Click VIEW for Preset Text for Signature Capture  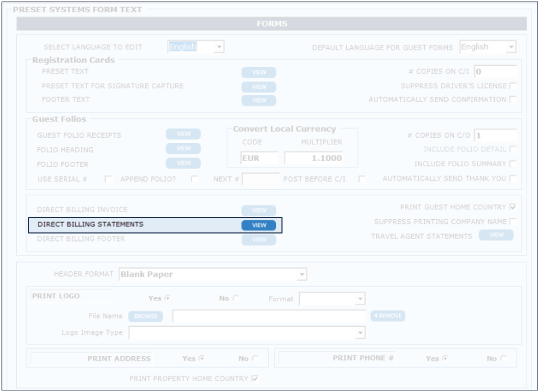[259, 87]
